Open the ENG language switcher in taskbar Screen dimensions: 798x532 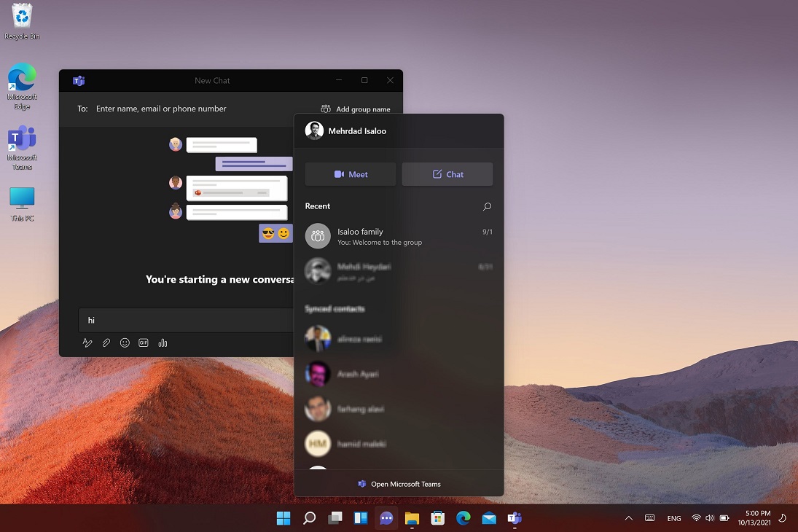674,518
